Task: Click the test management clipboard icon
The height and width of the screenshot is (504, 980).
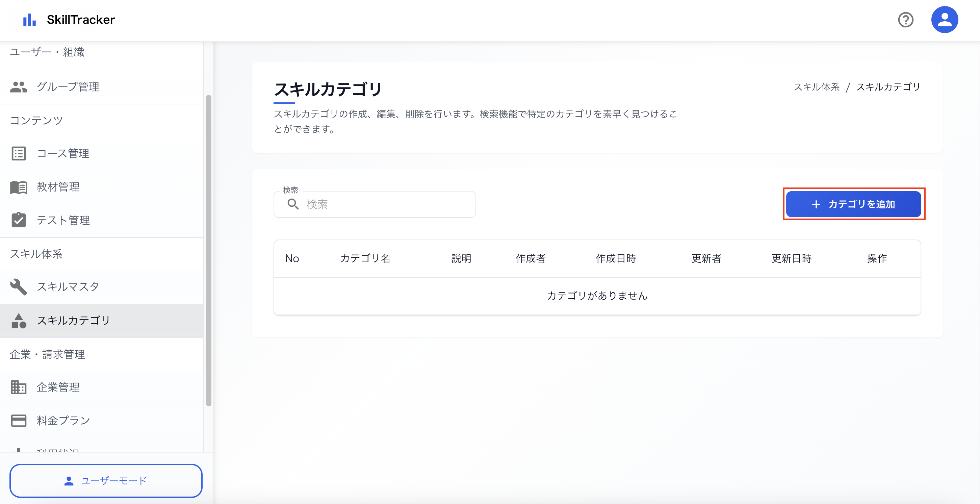Action: pos(19,220)
